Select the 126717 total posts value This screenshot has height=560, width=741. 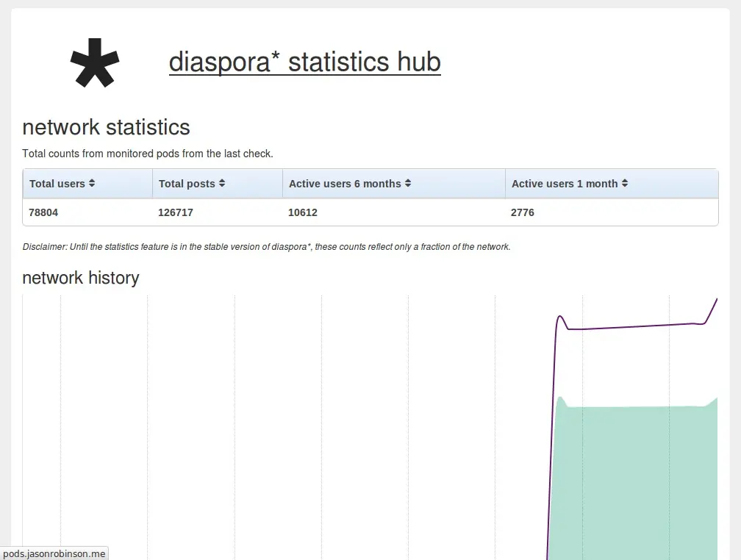(x=176, y=212)
